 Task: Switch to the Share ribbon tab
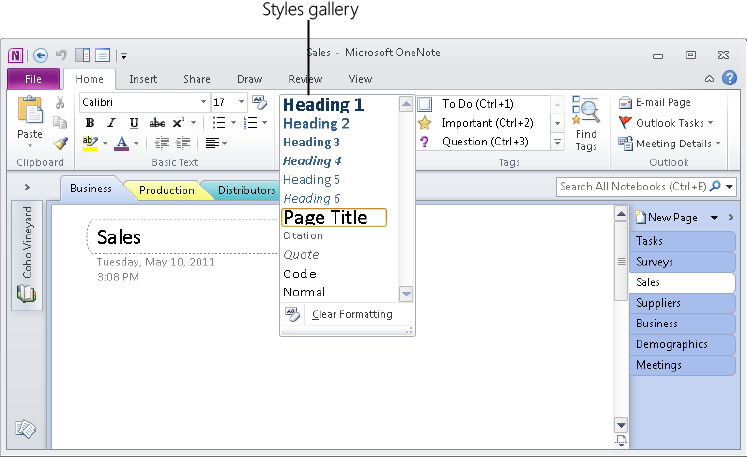tap(197, 79)
